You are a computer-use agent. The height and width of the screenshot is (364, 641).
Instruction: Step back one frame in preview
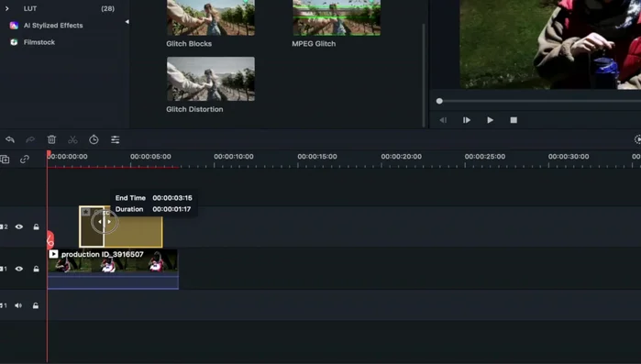tap(443, 120)
